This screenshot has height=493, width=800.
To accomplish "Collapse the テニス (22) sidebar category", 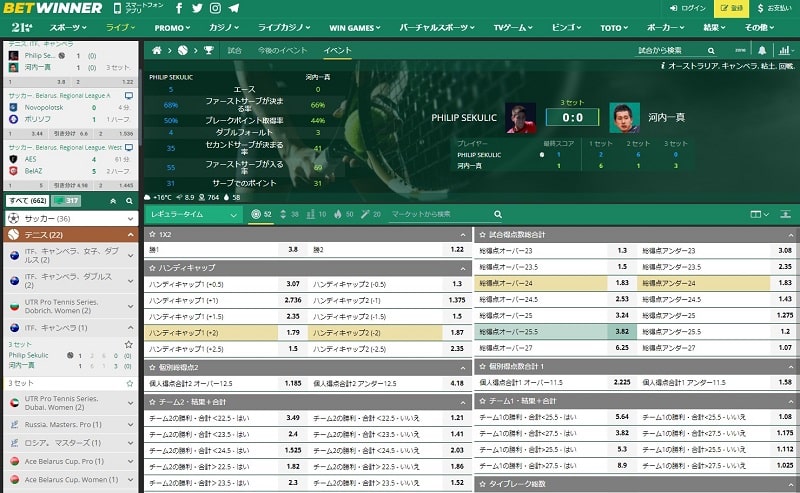I will [71, 235].
